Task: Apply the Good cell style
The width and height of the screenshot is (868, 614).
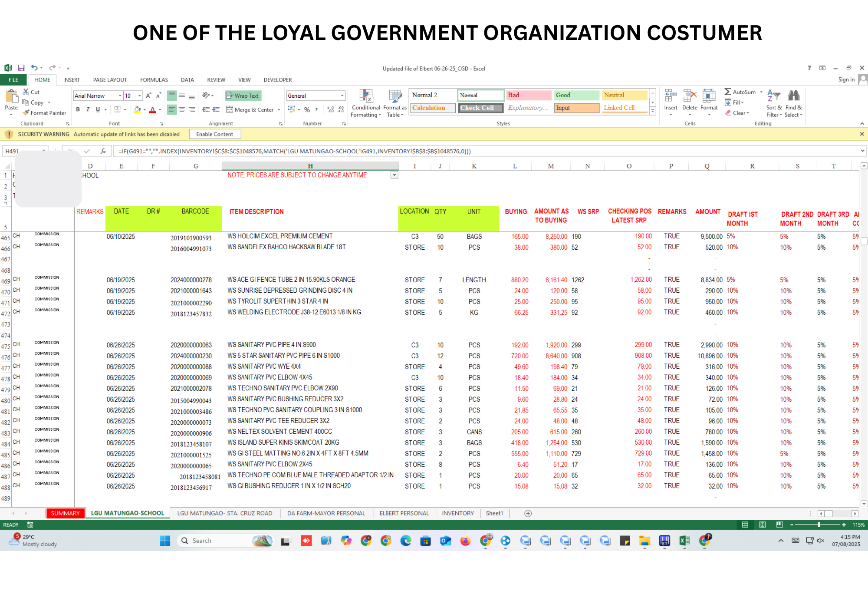Action: pos(577,95)
